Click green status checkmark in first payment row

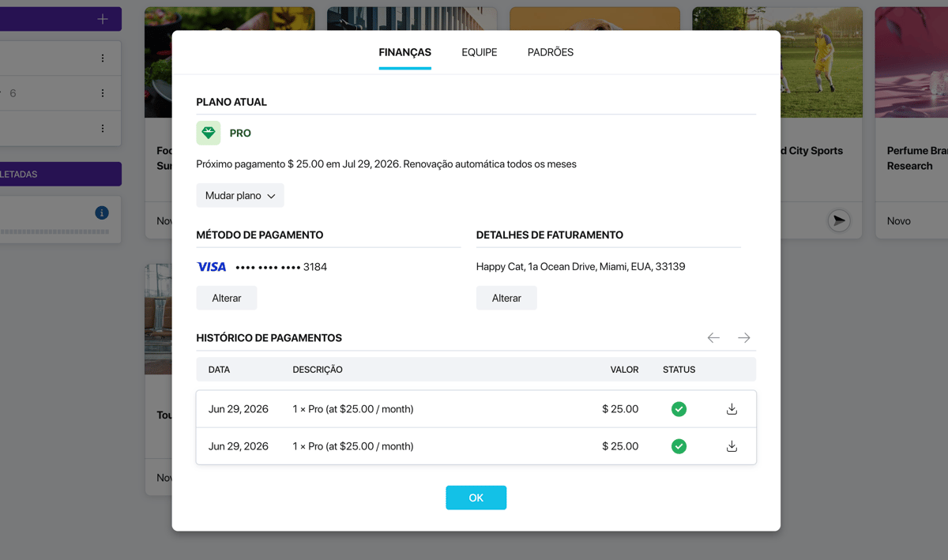(x=679, y=409)
